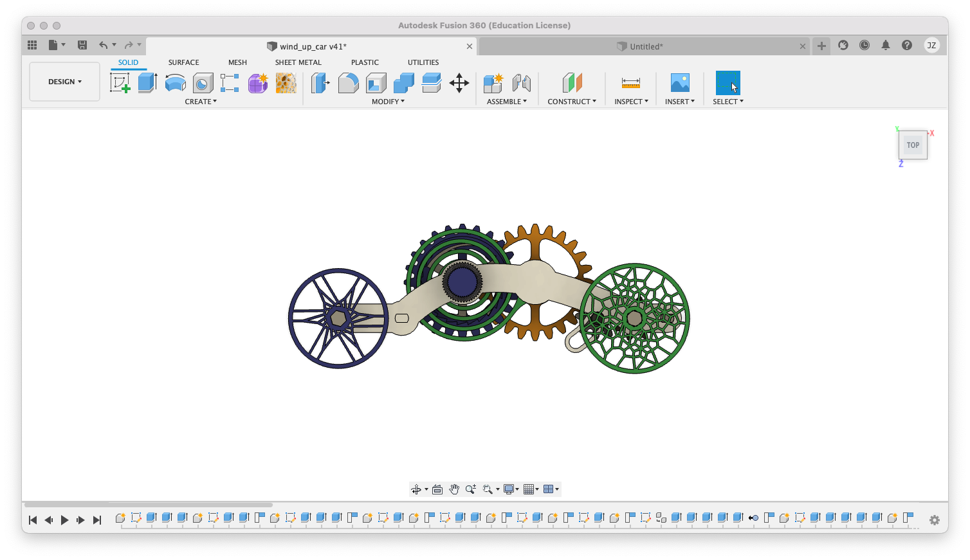Activate the Pan hand tool
The height and width of the screenshot is (560, 970).
tap(454, 489)
